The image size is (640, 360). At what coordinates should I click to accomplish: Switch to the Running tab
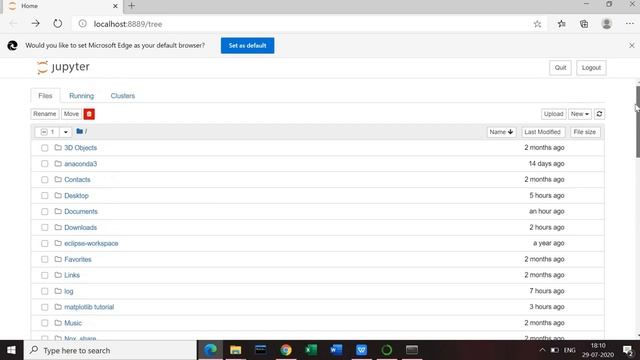[x=81, y=96]
